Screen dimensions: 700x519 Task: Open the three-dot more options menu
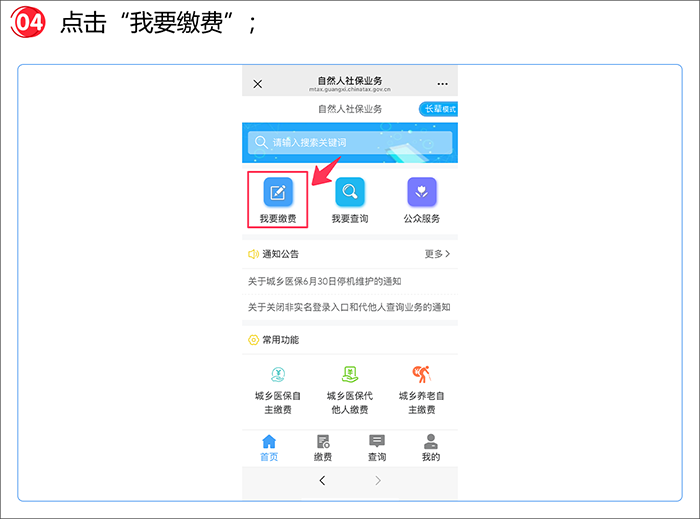click(x=442, y=84)
